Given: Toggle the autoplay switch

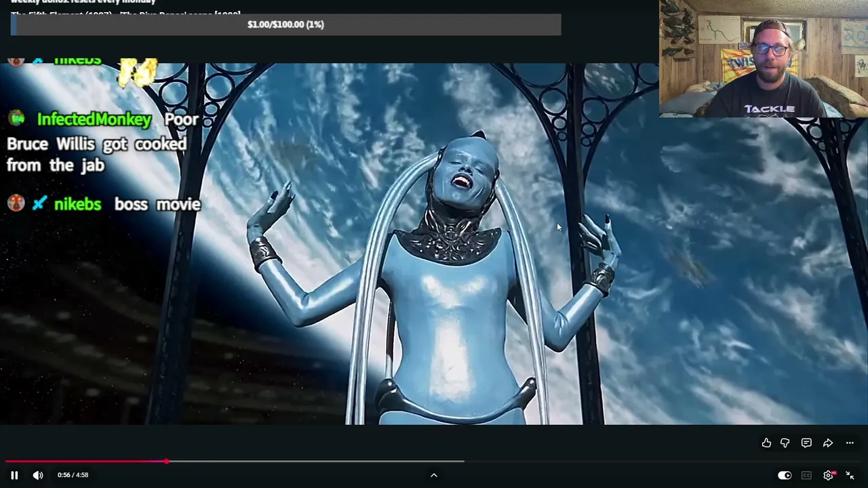Looking at the screenshot, I should pos(785,475).
